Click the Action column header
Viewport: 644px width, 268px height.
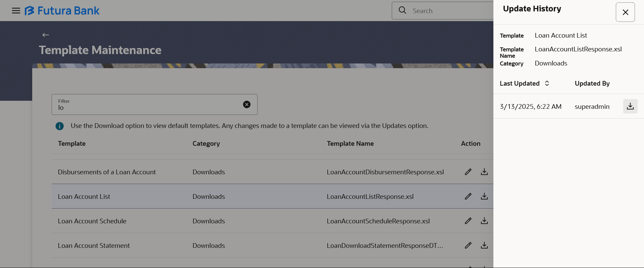(471, 143)
